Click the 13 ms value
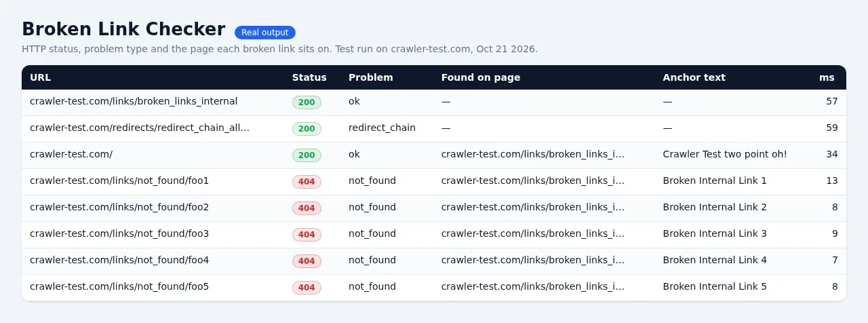The image size is (868, 323). coord(832,180)
